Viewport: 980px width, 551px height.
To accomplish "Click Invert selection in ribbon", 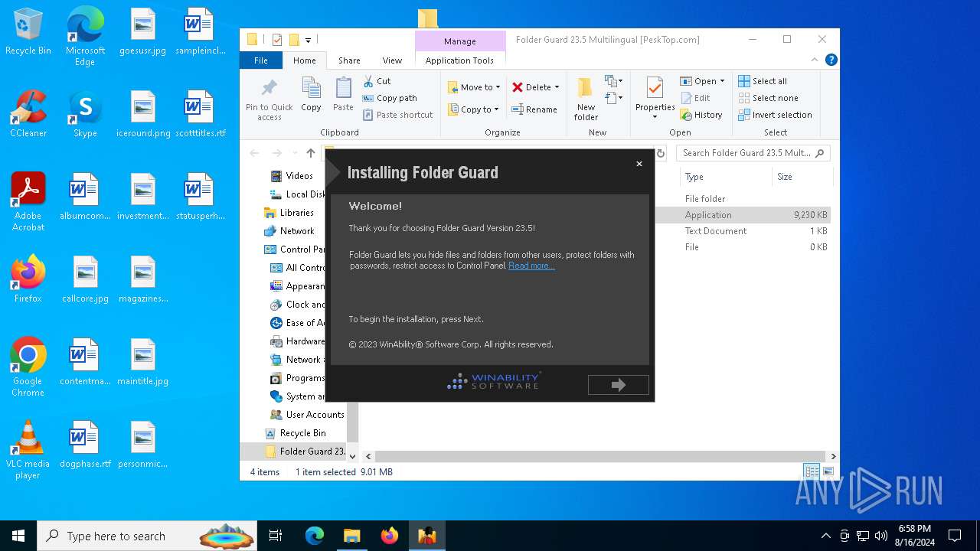I will 775,115.
